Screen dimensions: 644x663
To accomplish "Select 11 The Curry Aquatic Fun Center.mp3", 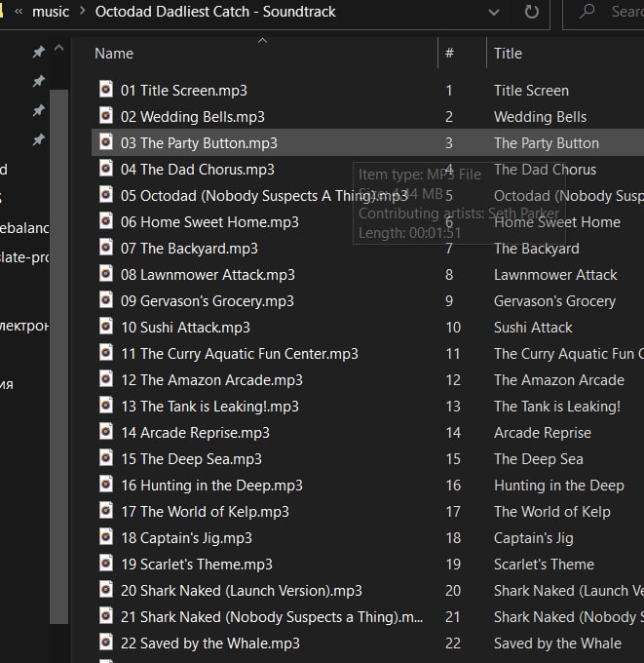I will pyautogui.click(x=240, y=354).
